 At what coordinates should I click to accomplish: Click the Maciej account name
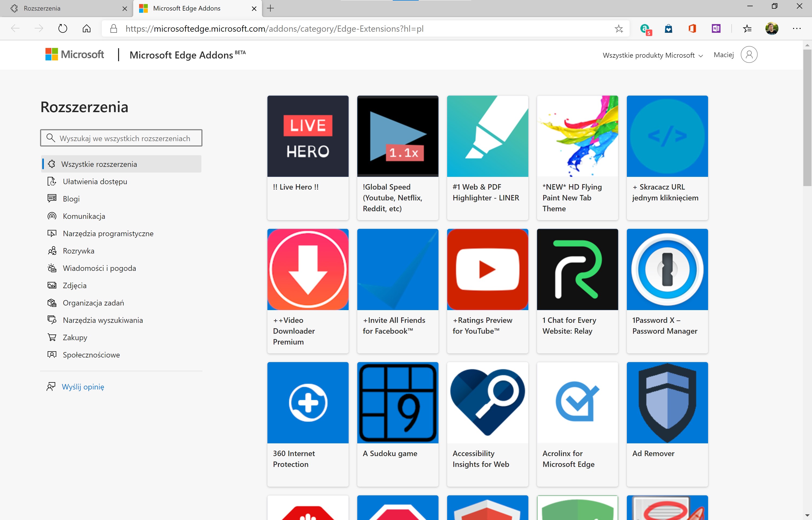pos(723,55)
